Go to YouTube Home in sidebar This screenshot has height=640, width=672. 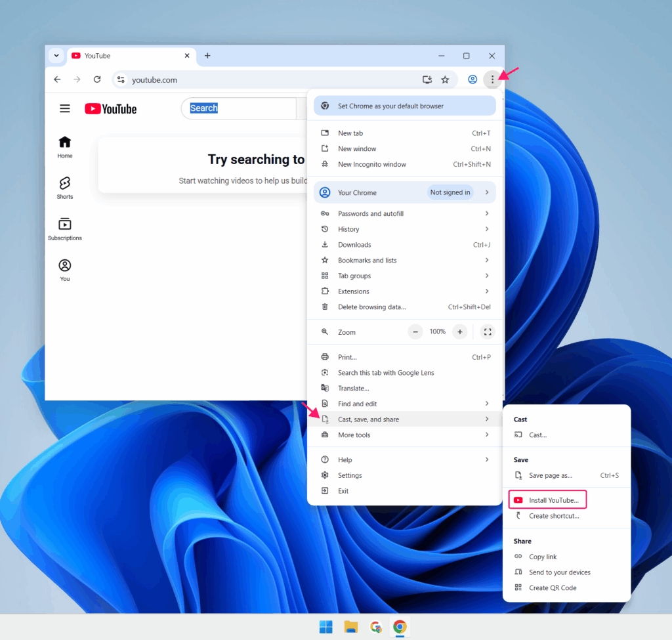click(65, 147)
